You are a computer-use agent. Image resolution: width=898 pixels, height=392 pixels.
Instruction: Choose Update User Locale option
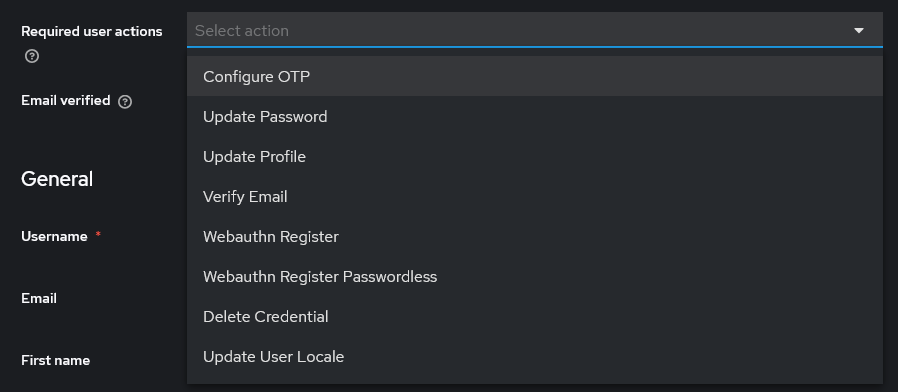(534, 356)
